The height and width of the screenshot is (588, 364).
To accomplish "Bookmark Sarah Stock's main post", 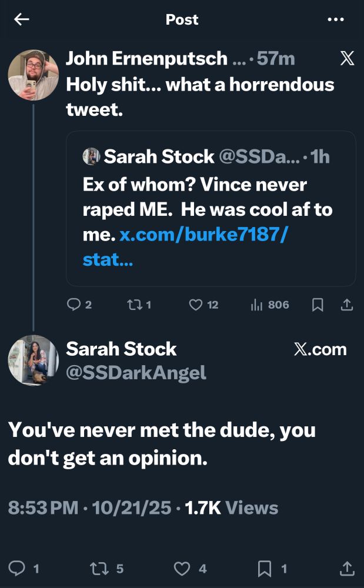I will (x=265, y=568).
